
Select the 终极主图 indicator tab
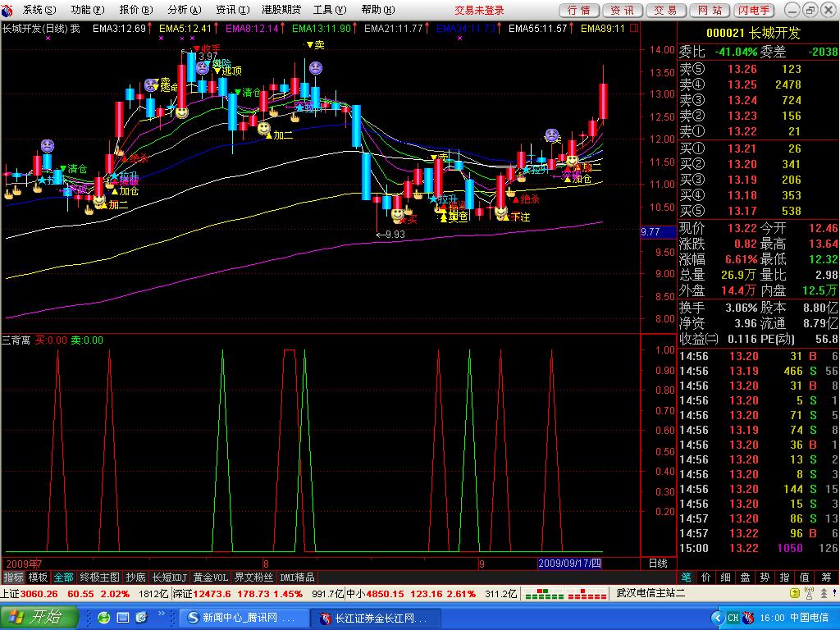99,577
